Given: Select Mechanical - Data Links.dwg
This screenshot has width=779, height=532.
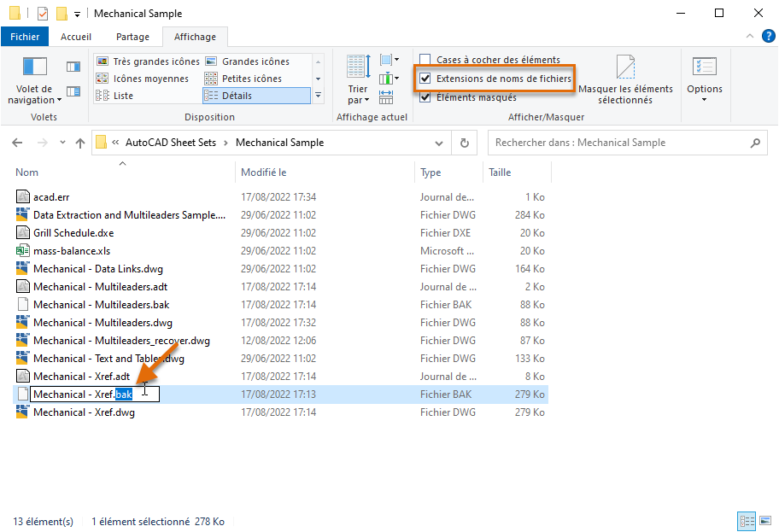Looking at the screenshot, I should point(98,269).
